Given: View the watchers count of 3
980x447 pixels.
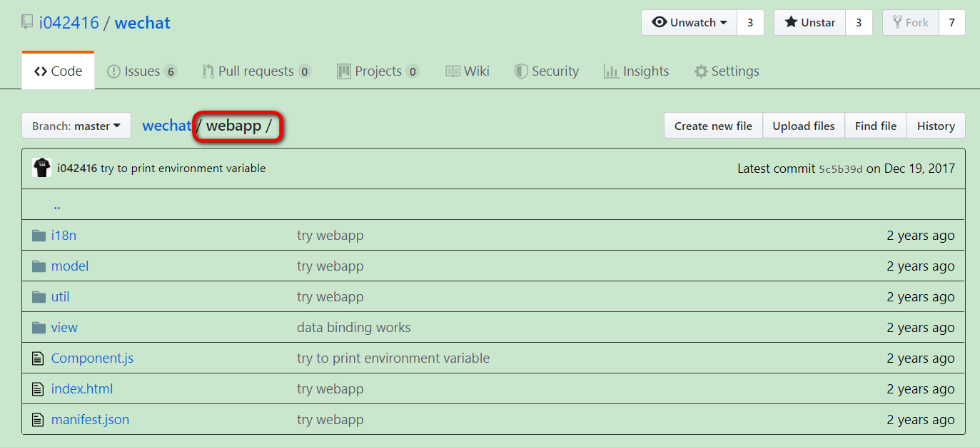Looking at the screenshot, I should 750,22.
